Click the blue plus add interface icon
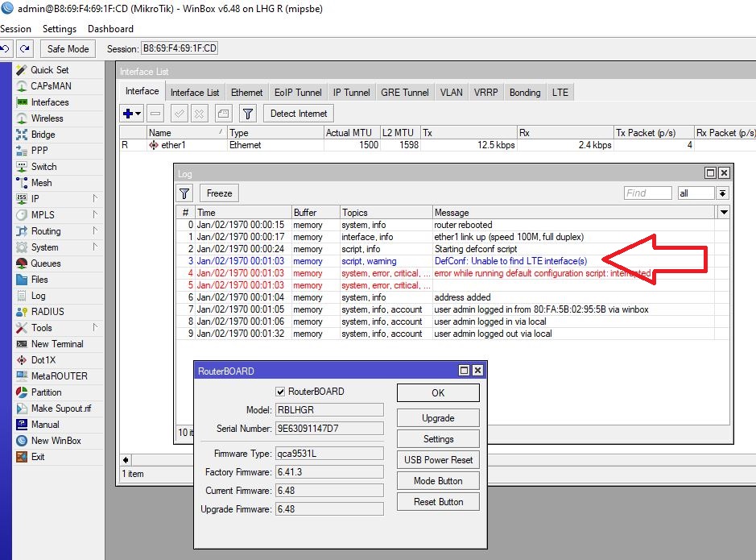756x560 pixels. click(x=129, y=114)
